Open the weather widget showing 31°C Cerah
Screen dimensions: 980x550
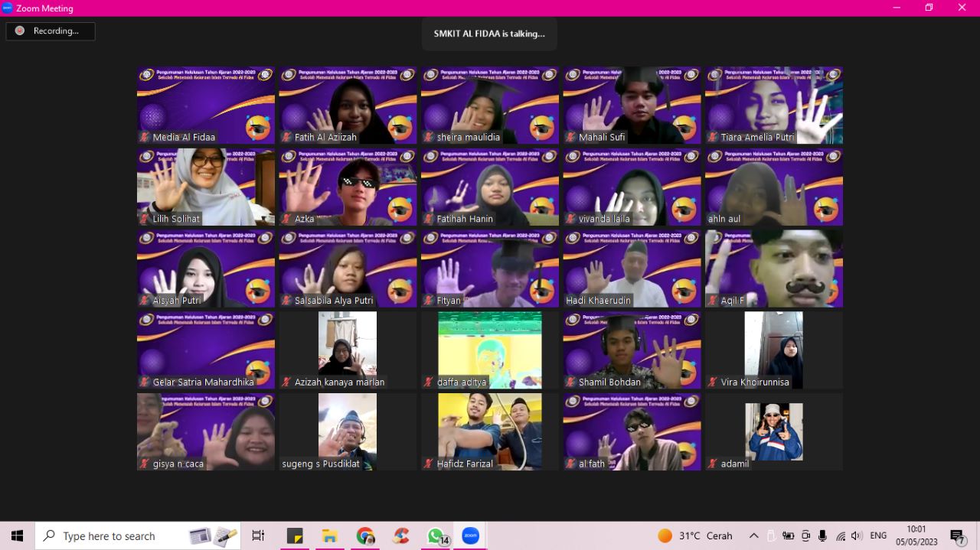click(695, 535)
